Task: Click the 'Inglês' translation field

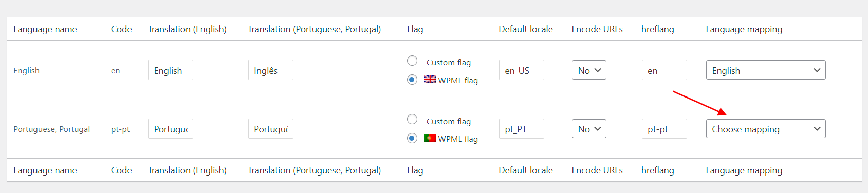Action: point(270,70)
